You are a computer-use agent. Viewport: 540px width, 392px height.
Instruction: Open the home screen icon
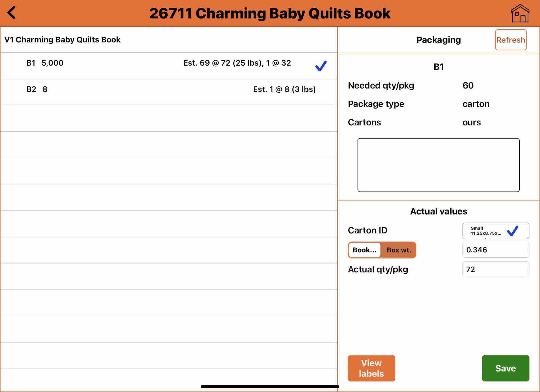click(x=520, y=13)
